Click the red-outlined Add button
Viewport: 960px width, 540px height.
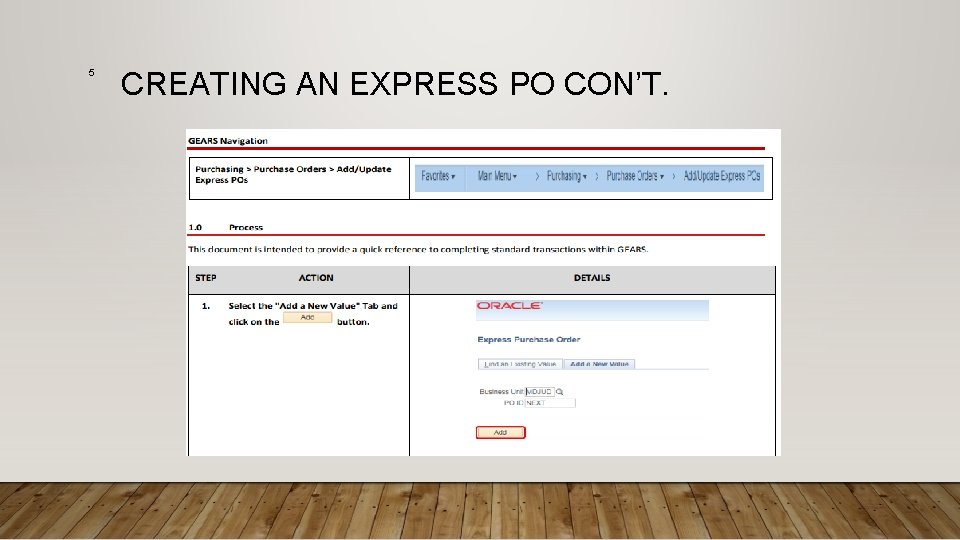500,432
